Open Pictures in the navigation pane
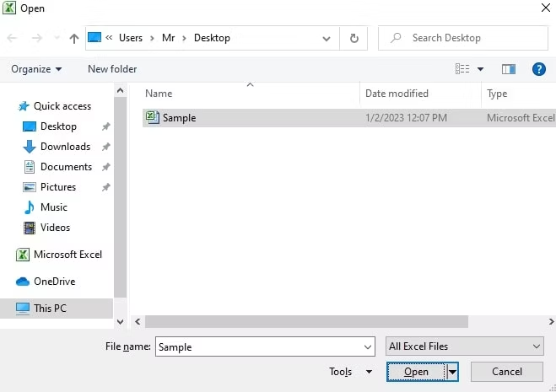The image size is (556, 392). (x=58, y=187)
